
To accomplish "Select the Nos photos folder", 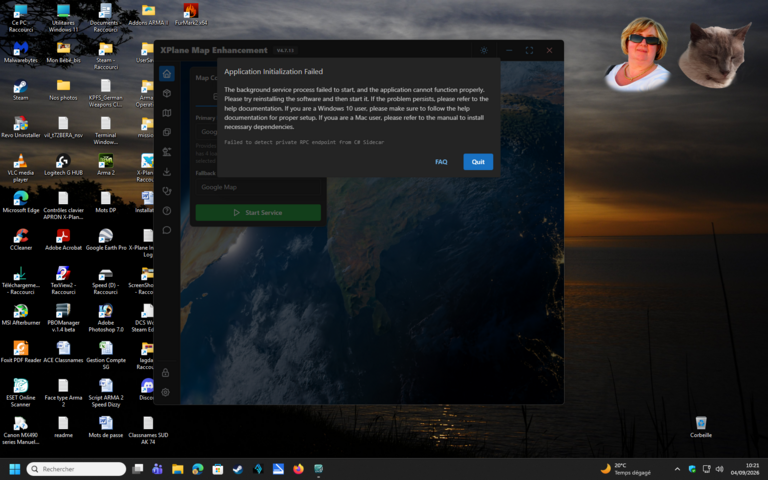I will 63,90.
